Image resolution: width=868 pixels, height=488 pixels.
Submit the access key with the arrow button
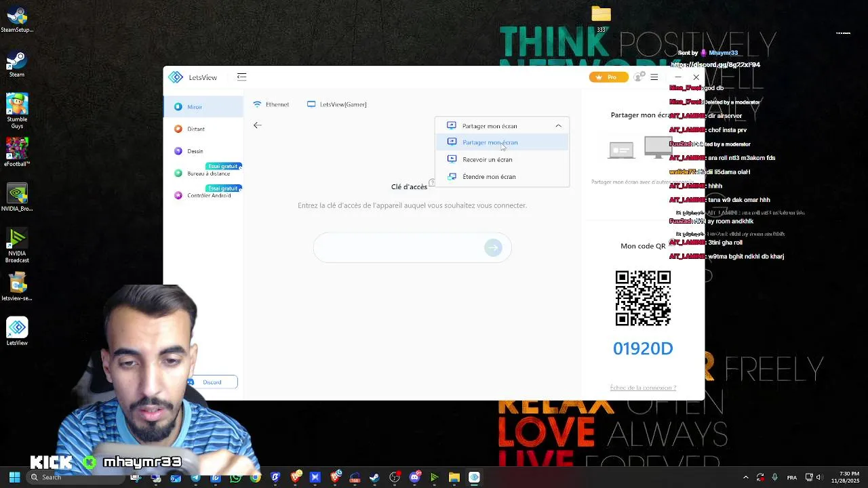493,248
